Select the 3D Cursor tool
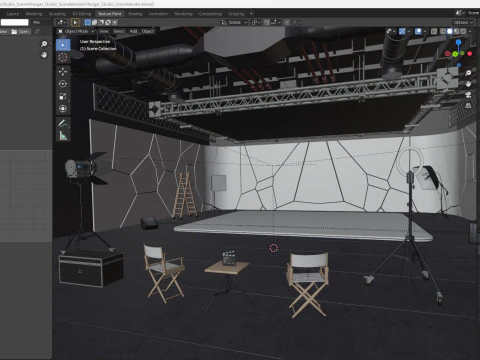This screenshot has height=360, width=480. pos(63,57)
